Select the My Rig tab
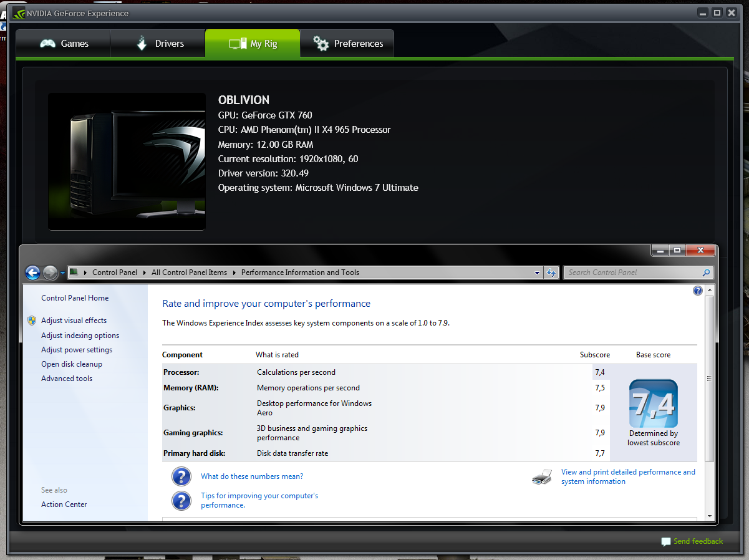 coord(253,44)
